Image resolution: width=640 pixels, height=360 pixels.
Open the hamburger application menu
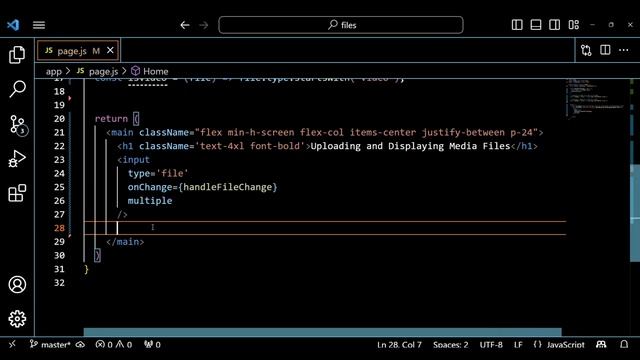coord(39,25)
